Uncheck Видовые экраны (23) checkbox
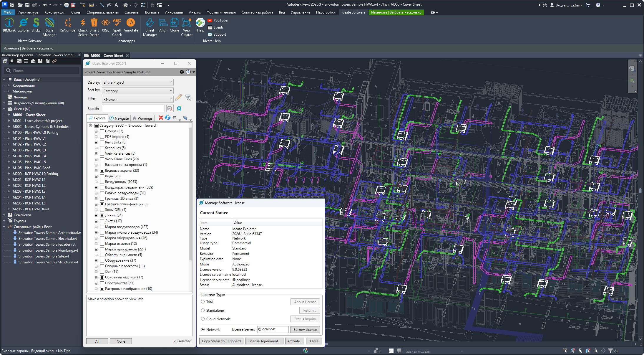This screenshot has width=644, height=355. (102, 171)
